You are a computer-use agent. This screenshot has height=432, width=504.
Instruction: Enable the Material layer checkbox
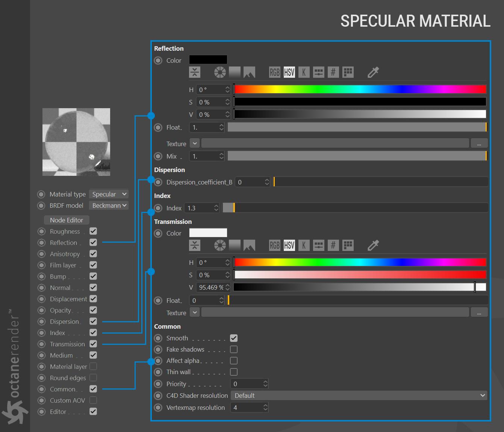click(93, 367)
